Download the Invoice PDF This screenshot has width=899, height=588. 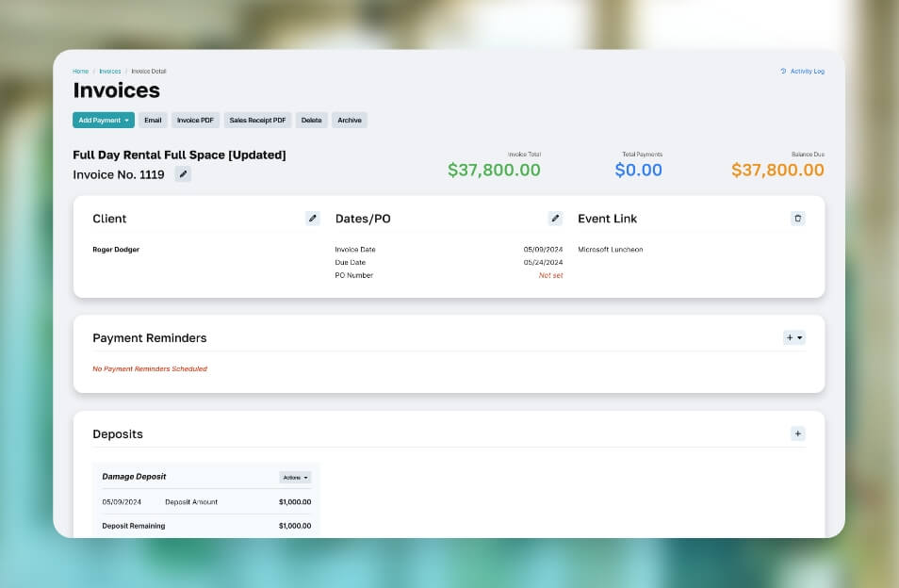pos(195,121)
